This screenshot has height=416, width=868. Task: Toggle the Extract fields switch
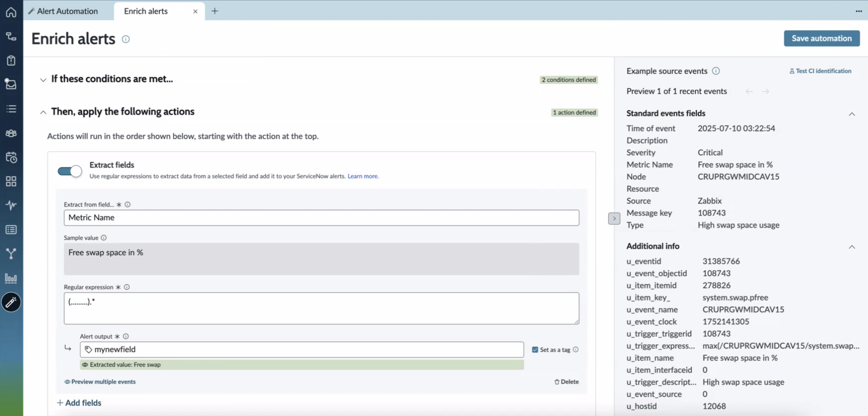[70, 171]
